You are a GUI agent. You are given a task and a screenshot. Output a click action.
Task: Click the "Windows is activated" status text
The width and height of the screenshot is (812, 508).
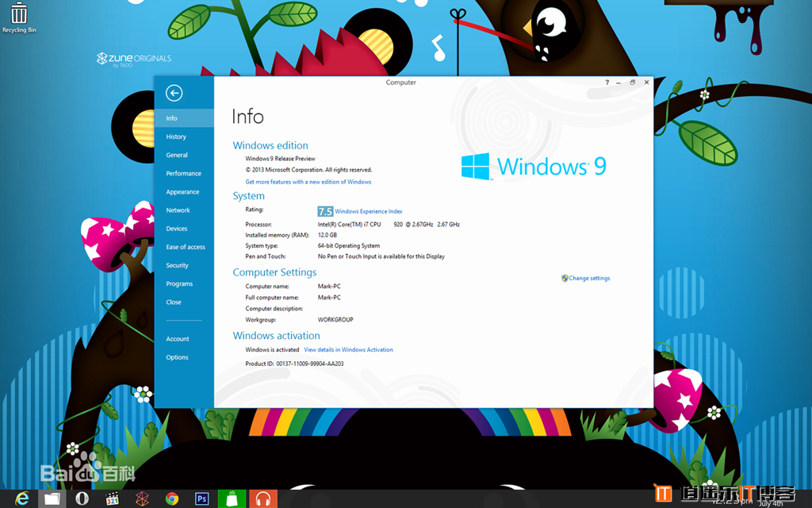[x=272, y=350]
